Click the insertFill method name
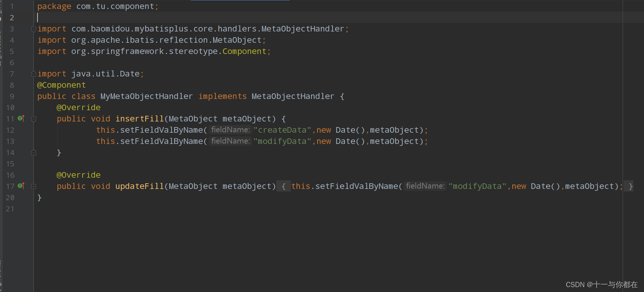This screenshot has height=292, width=644. (140, 119)
